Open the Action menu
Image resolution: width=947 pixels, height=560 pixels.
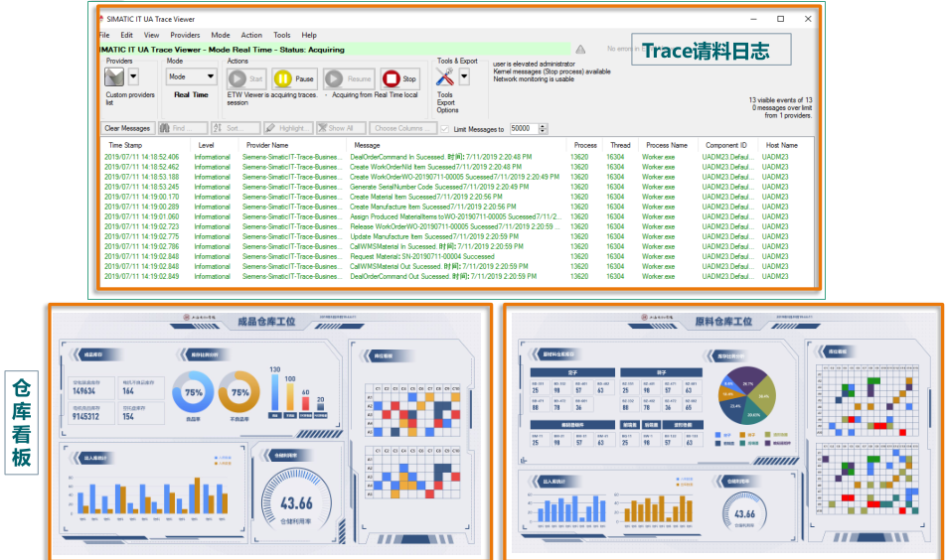pos(251,35)
